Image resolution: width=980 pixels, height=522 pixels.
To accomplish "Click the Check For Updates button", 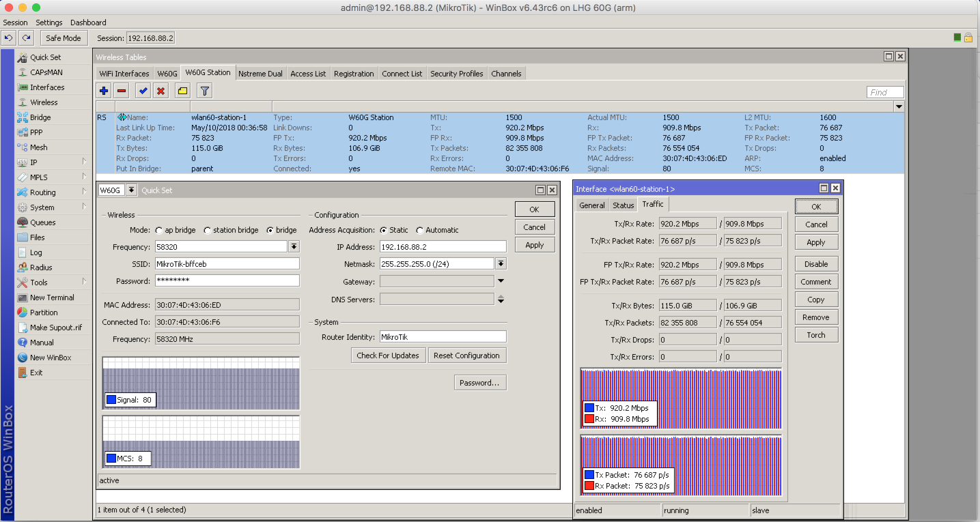I will click(388, 356).
